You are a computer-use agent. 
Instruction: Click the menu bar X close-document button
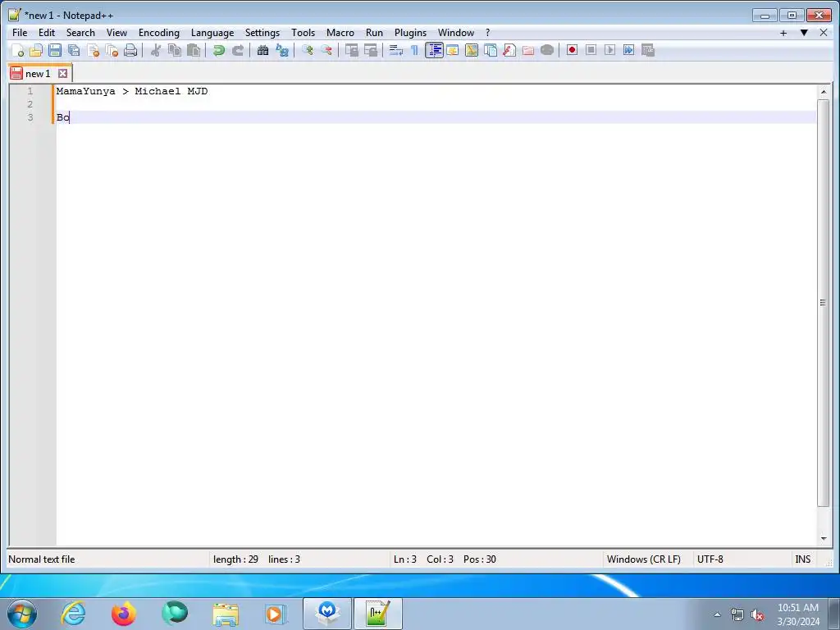(x=824, y=33)
